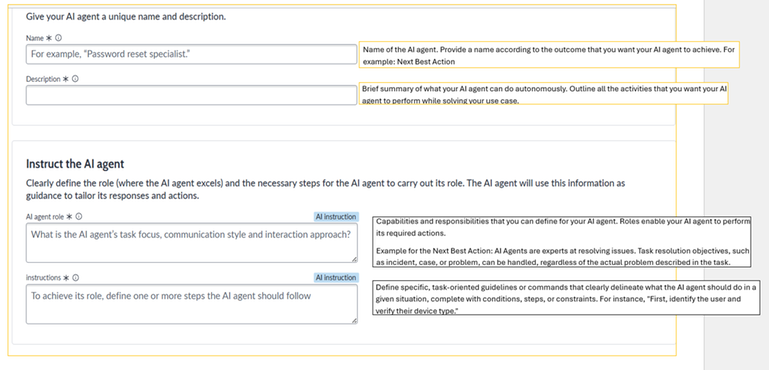Focus the Name field with Password reset placeholder
This screenshot has height=370, width=769.
(x=191, y=54)
